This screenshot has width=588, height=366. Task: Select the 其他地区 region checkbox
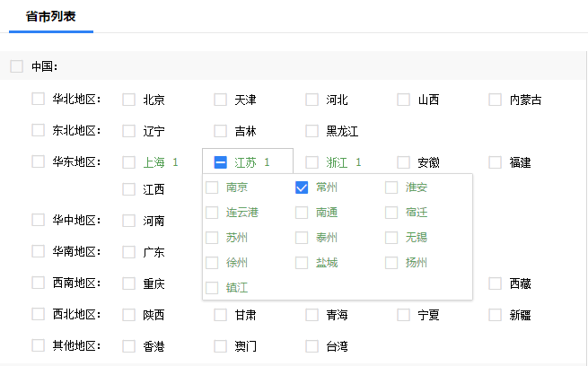pyautogui.click(x=38, y=345)
